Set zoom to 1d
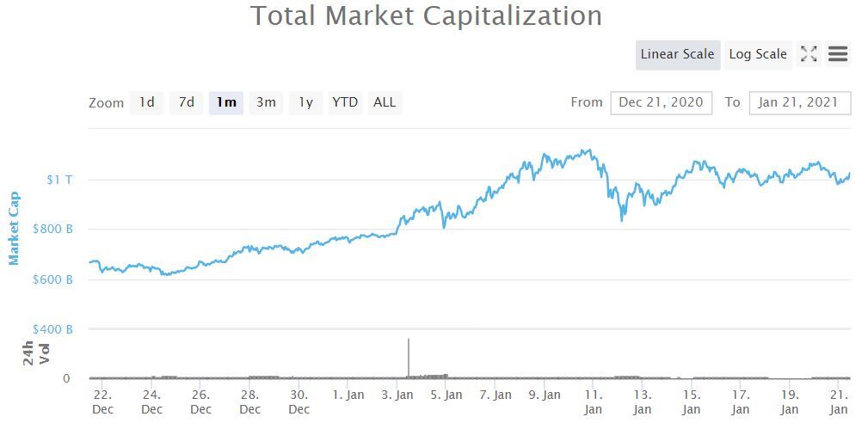868x429 pixels. coord(147,102)
